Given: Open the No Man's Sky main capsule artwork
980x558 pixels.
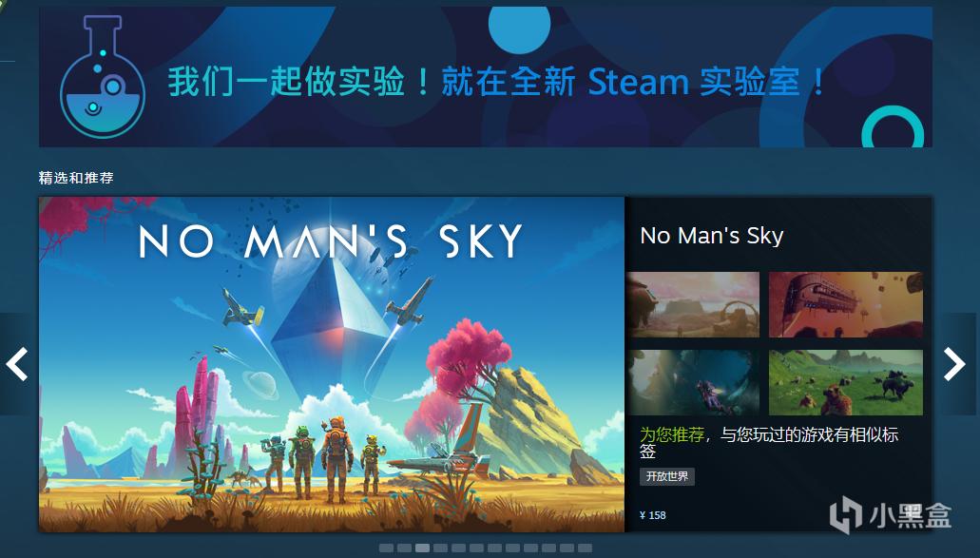Looking at the screenshot, I should pyautogui.click(x=332, y=364).
